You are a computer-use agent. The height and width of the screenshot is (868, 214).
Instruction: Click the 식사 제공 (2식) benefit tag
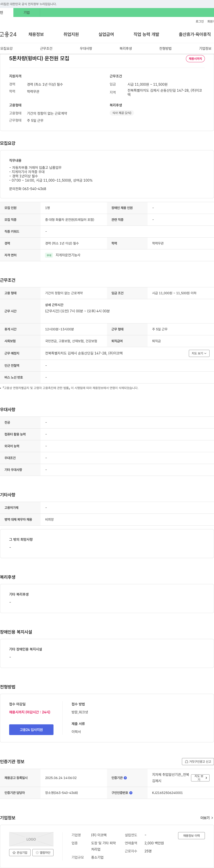[x=121, y=113]
